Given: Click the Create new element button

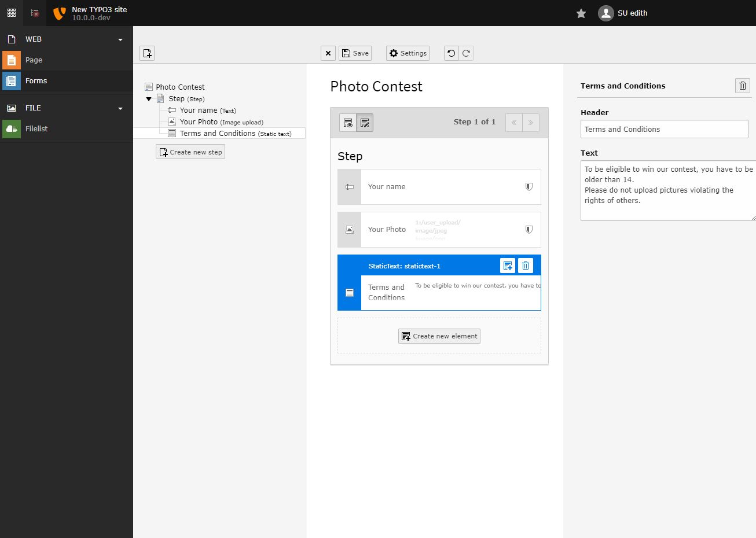Looking at the screenshot, I should tap(439, 336).
